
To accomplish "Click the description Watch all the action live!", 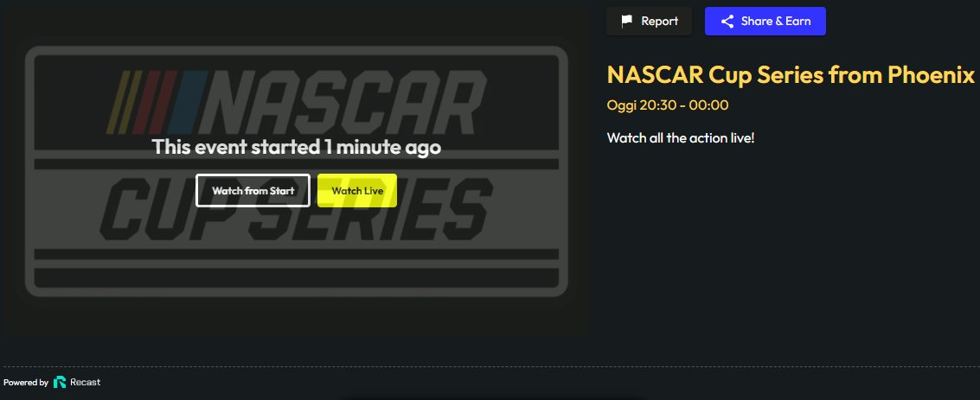I will (x=681, y=137).
